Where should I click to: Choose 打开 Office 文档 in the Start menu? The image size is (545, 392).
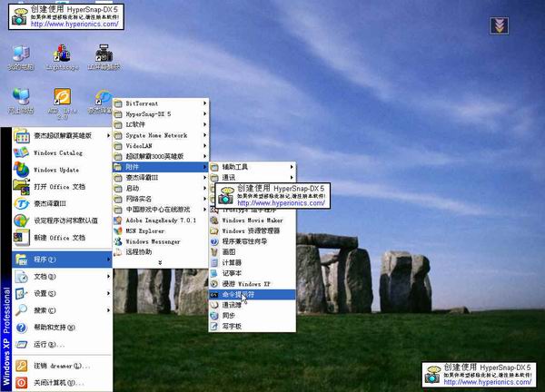pos(62,187)
